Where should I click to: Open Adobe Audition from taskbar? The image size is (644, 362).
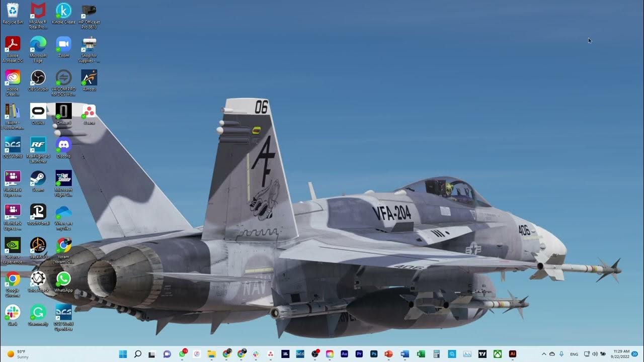click(344, 354)
